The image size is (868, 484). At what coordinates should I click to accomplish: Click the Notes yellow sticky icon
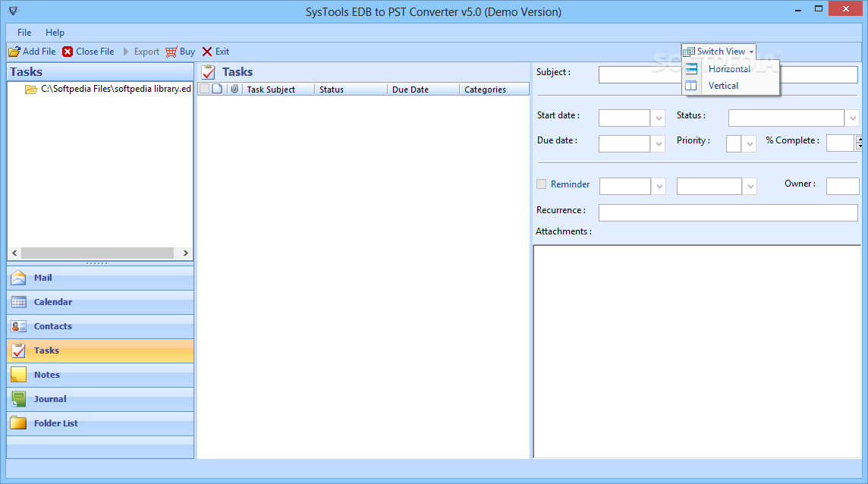18,375
